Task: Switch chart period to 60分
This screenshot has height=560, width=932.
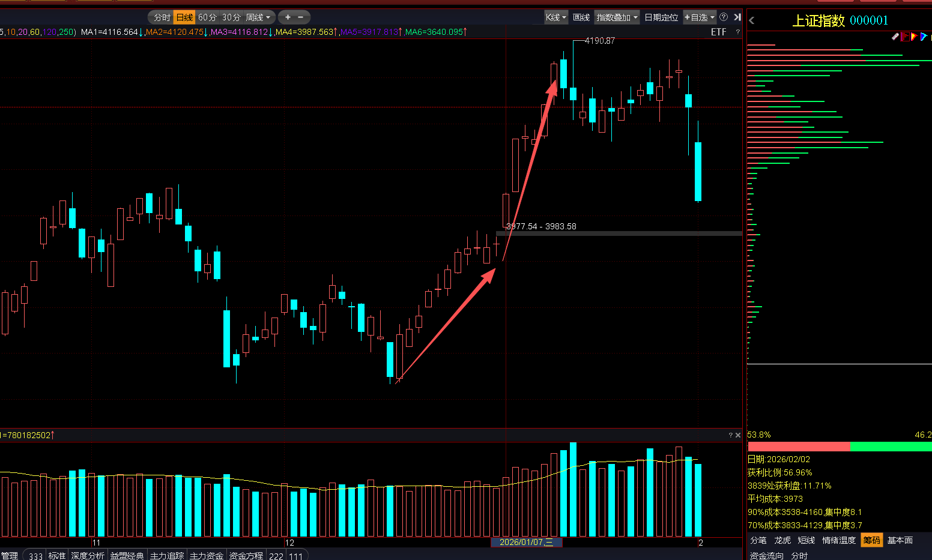Action: pos(207,17)
